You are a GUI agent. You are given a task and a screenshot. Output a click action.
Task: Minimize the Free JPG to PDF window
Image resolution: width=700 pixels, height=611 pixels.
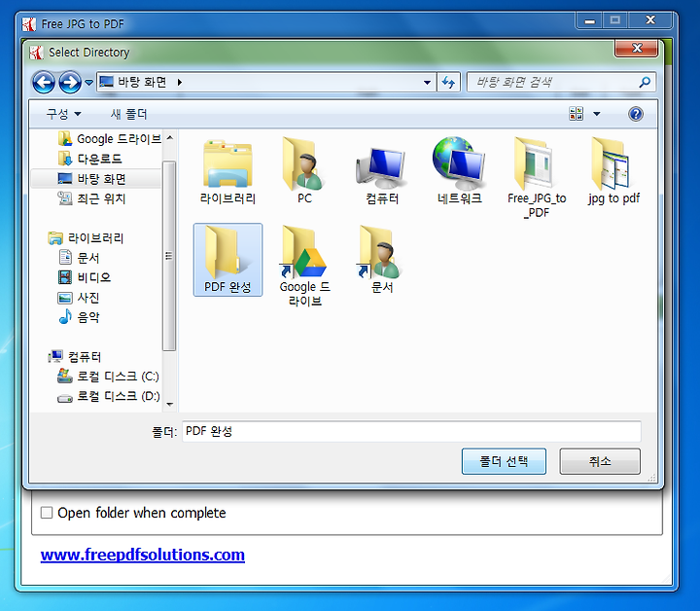590,20
